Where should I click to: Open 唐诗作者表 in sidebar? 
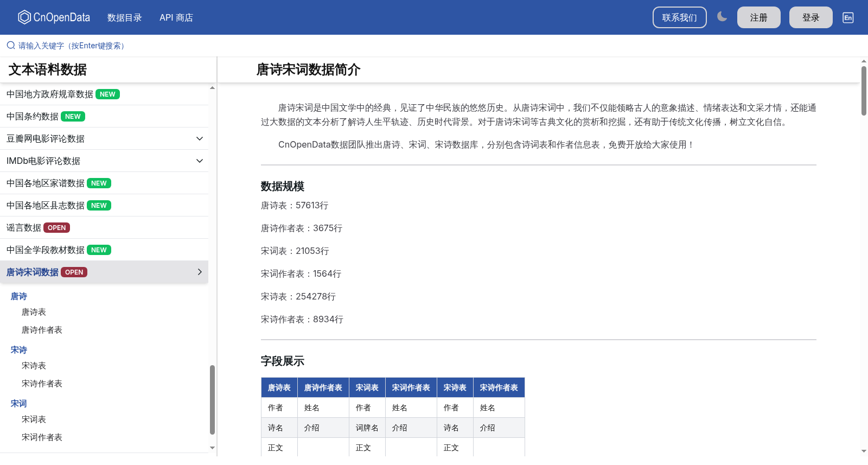42,330
